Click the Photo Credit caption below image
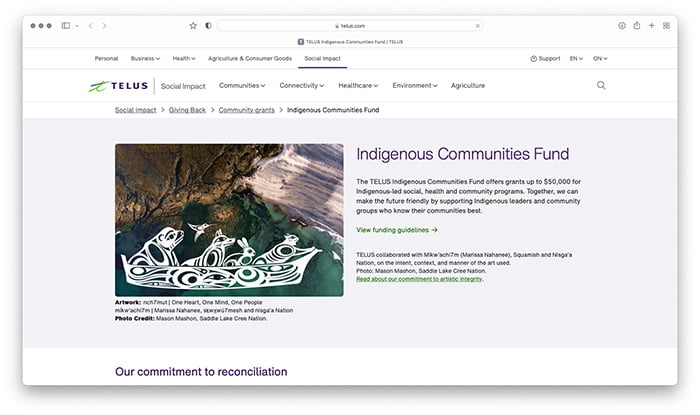 click(x=191, y=318)
